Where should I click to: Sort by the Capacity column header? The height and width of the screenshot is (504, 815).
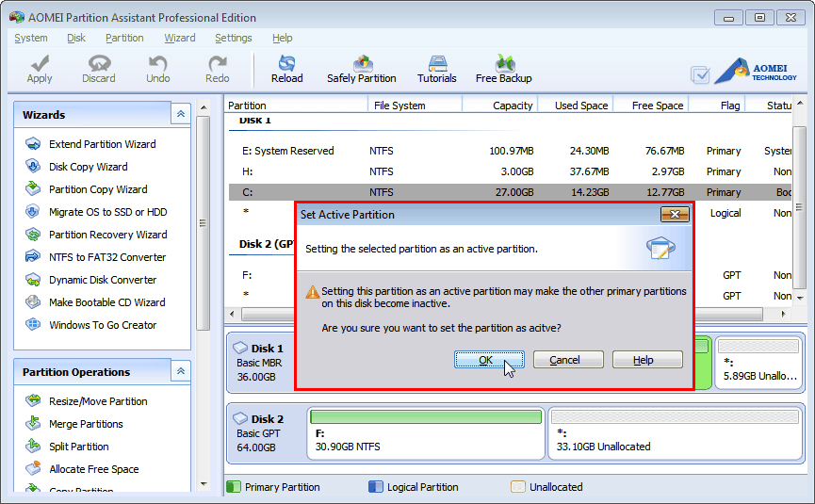[x=499, y=106]
